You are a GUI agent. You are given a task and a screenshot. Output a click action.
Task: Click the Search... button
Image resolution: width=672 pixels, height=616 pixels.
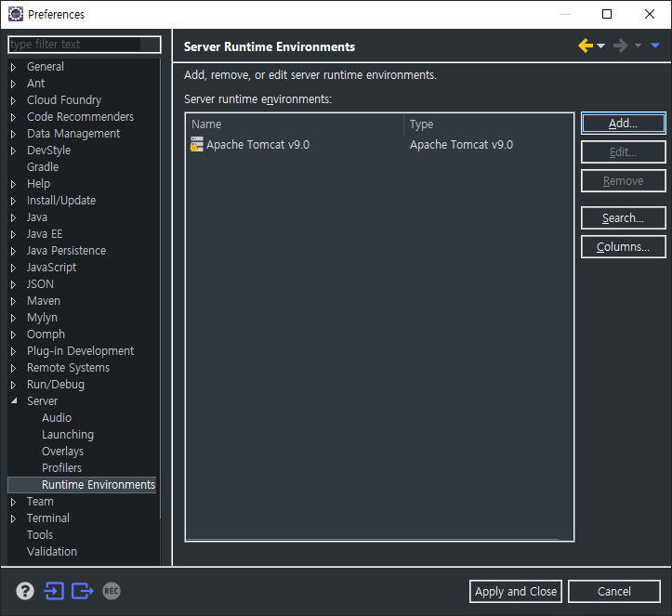coord(623,218)
